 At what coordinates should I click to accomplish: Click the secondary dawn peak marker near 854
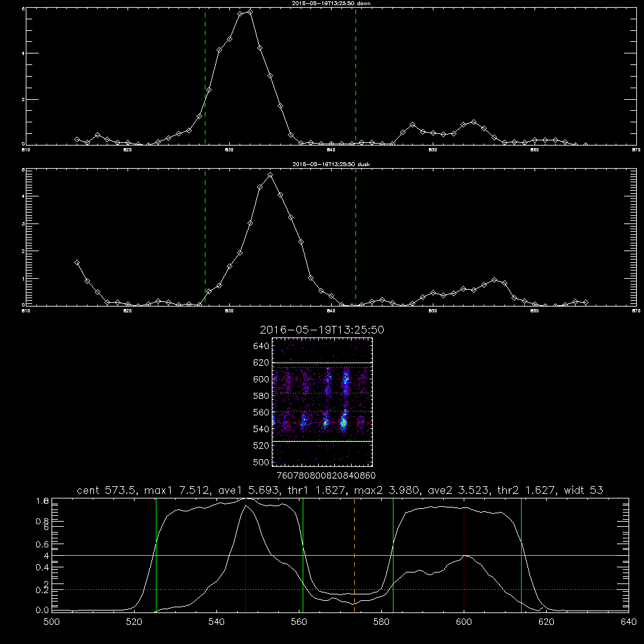pyautogui.click(x=474, y=122)
